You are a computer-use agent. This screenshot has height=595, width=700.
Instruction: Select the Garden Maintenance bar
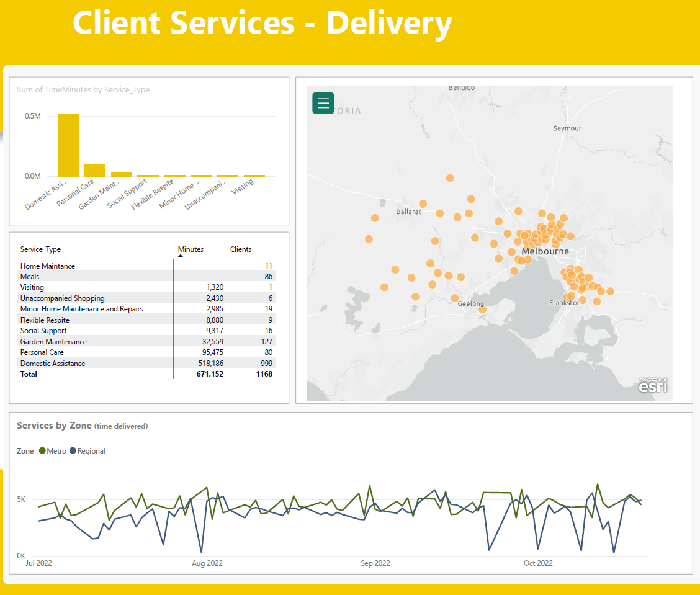[122, 174]
